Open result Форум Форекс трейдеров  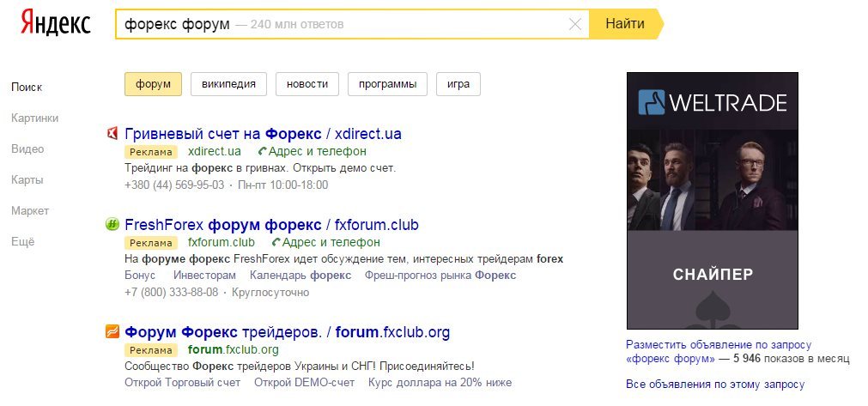point(288,332)
